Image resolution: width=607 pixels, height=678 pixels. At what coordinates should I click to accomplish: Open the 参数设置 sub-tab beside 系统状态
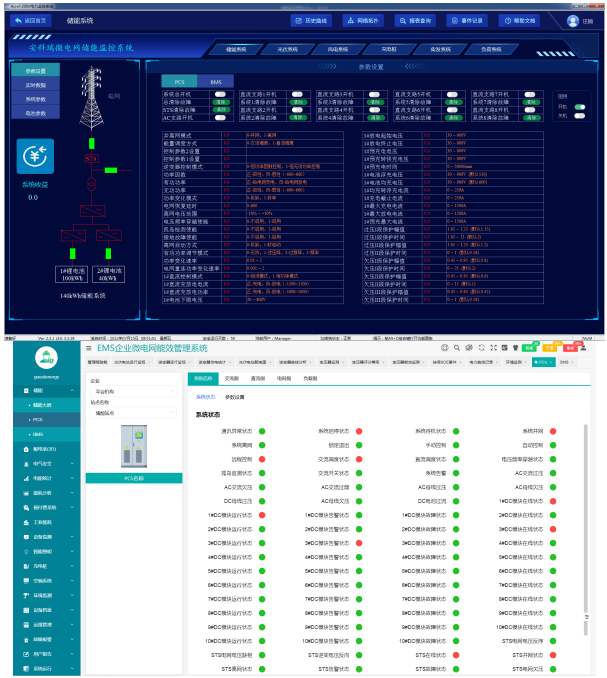click(x=235, y=397)
